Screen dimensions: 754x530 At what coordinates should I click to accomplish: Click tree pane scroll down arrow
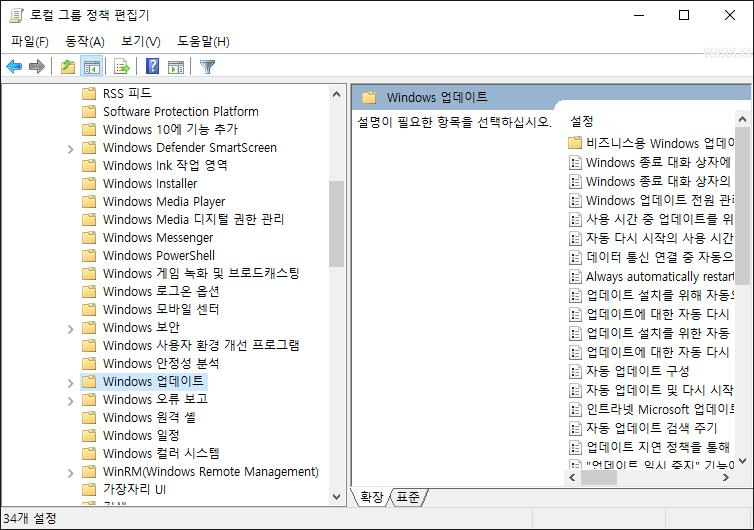(337, 497)
